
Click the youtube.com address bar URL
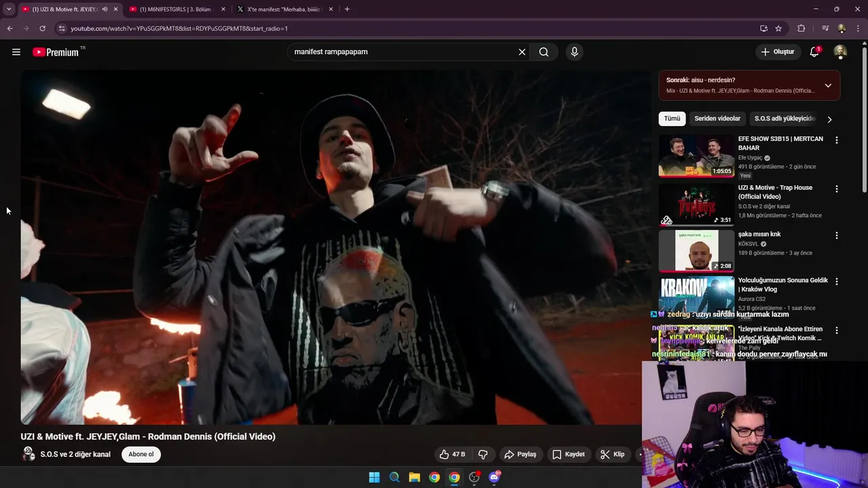click(x=179, y=28)
